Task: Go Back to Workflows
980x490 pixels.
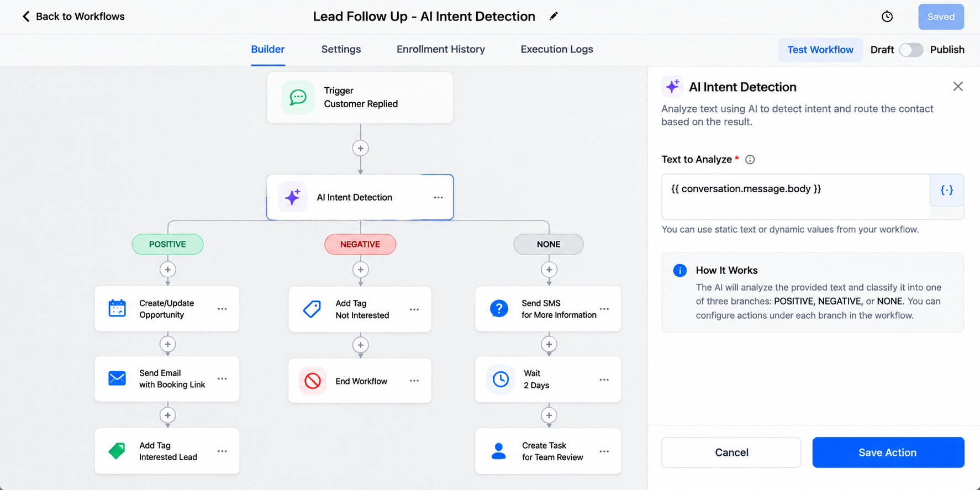Action: (x=73, y=17)
